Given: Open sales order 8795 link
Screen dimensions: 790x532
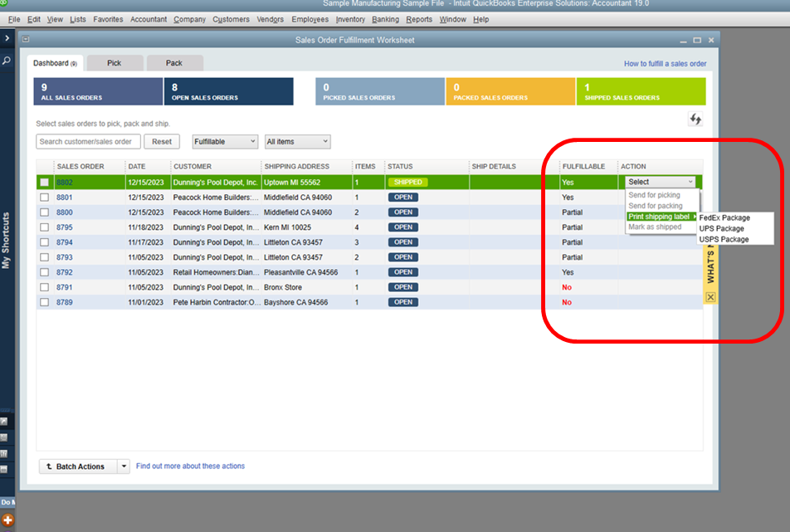Looking at the screenshot, I should tap(65, 227).
